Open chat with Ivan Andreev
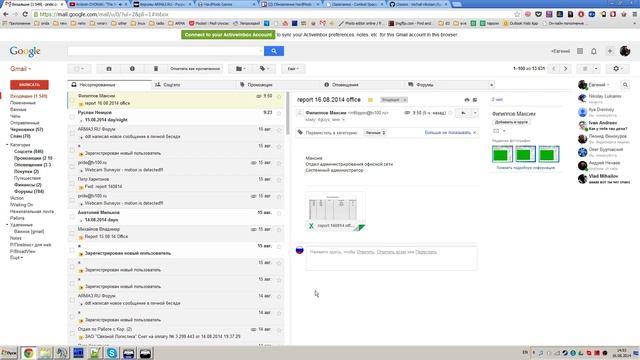This screenshot has width=640, height=360. click(604, 126)
